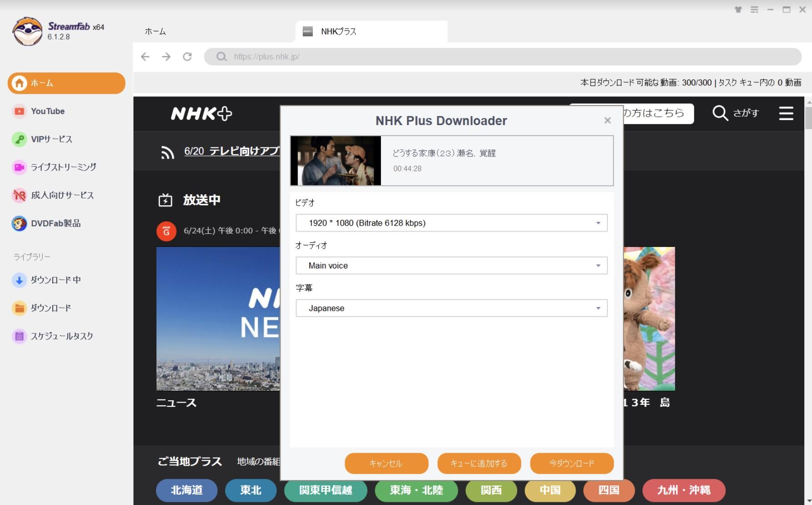Select the 関東甲信越 region button
Image resolution: width=812 pixels, height=505 pixels.
tap(326, 490)
